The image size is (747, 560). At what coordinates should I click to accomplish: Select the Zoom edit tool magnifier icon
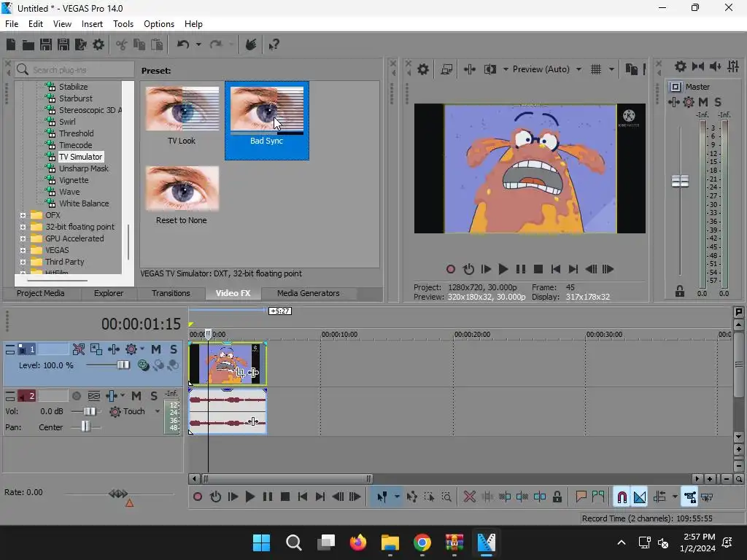tap(446, 497)
